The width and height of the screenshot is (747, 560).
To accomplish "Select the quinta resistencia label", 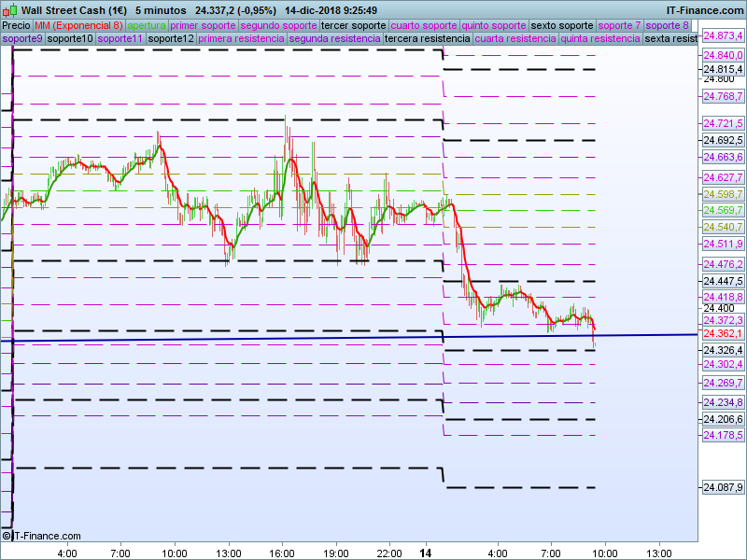I will click(600, 38).
